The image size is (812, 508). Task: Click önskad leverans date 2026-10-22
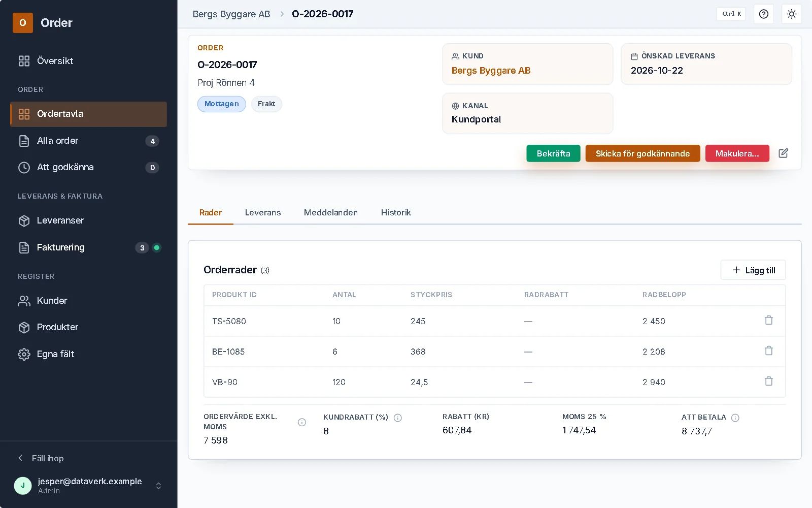point(657,71)
